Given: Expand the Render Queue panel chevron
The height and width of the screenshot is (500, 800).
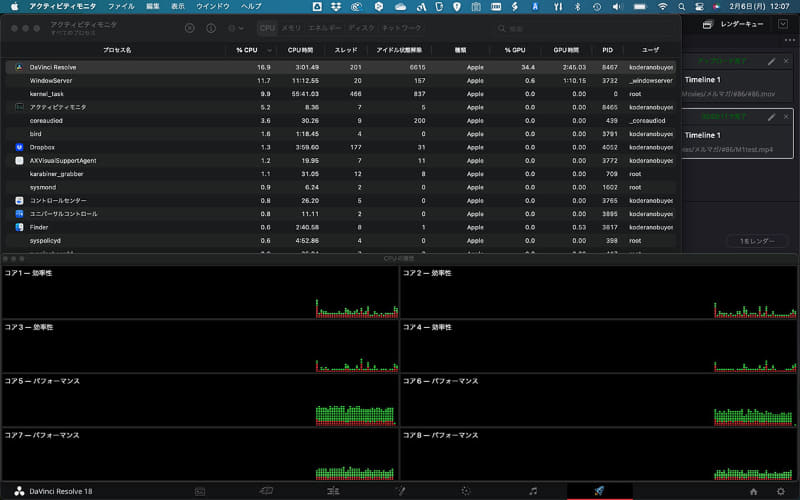Looking at the screenshot, I should tap(783, 24).
